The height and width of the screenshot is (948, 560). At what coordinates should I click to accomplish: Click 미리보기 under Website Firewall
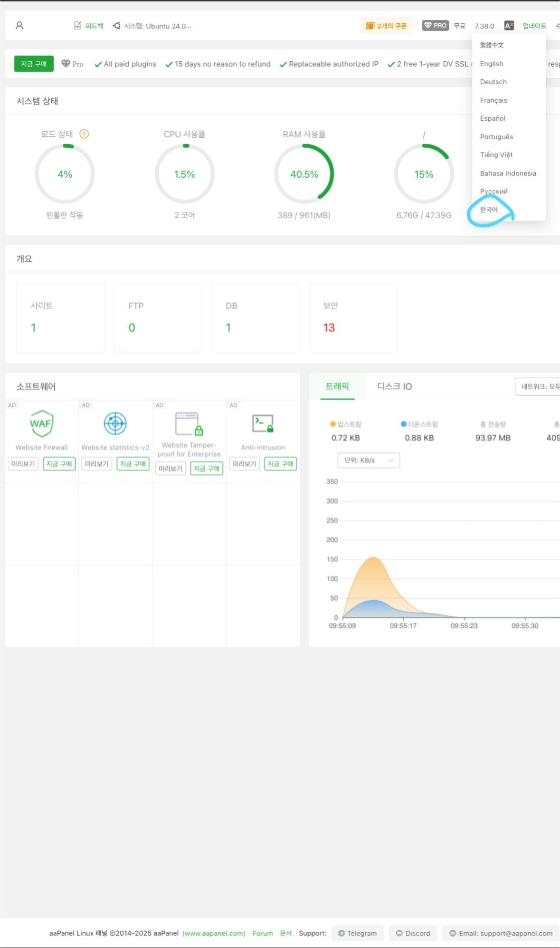(x=23, y=464)
